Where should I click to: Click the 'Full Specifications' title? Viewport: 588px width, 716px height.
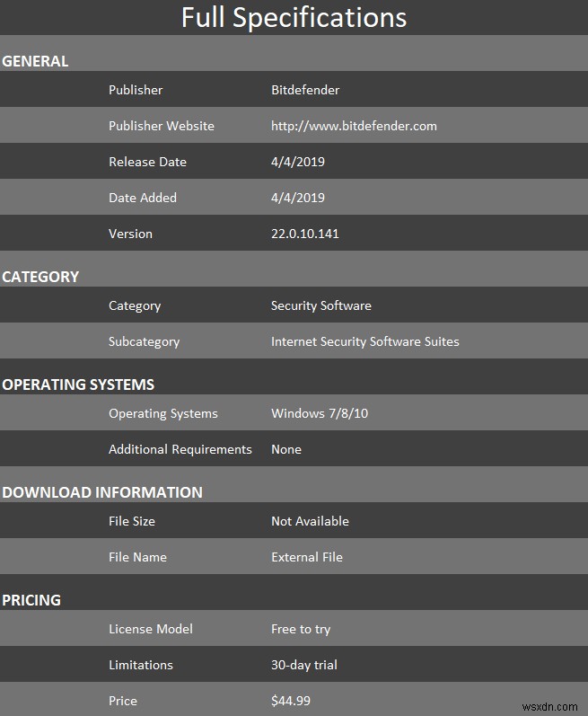click(x=294, y=18)
